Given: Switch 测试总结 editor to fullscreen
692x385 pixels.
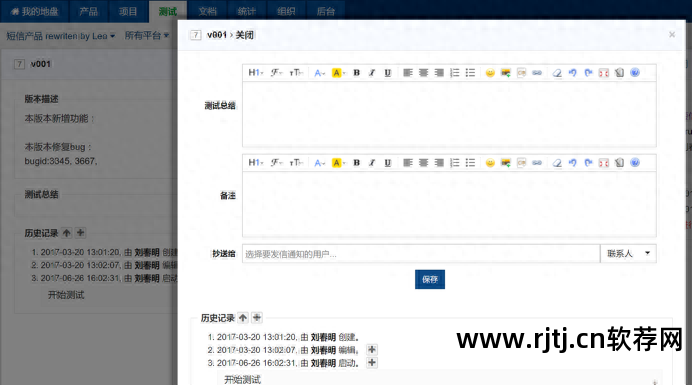Looking at the screenshot, I should [x=604, y=73].
